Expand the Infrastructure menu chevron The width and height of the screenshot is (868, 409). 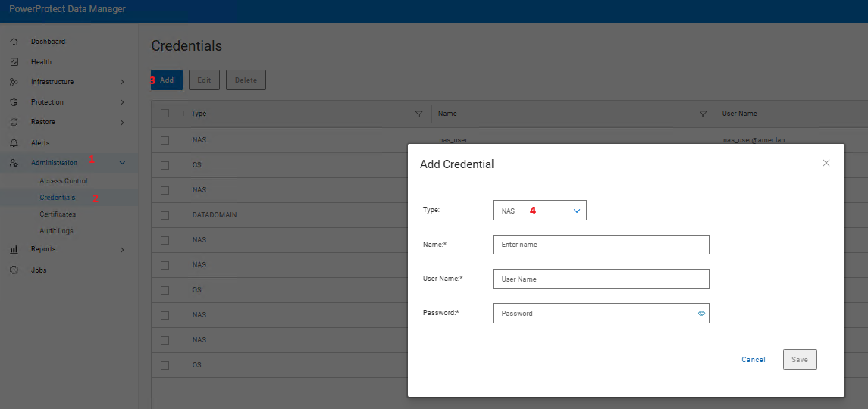click(122, 82)
